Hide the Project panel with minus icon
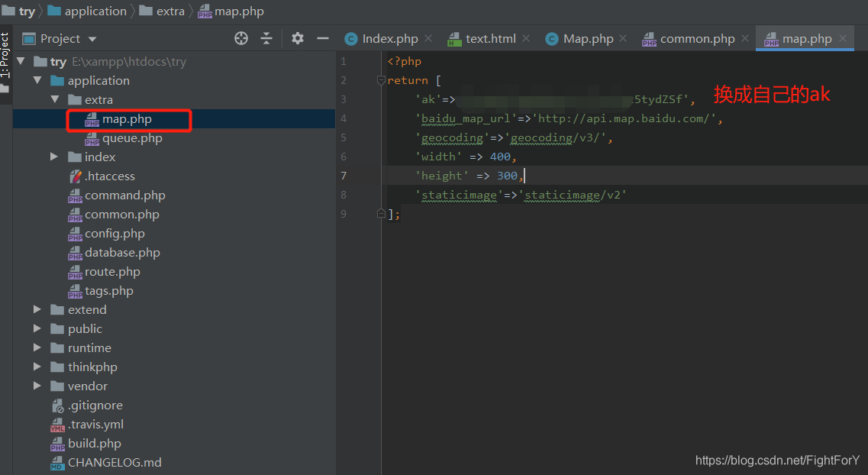 323,38
